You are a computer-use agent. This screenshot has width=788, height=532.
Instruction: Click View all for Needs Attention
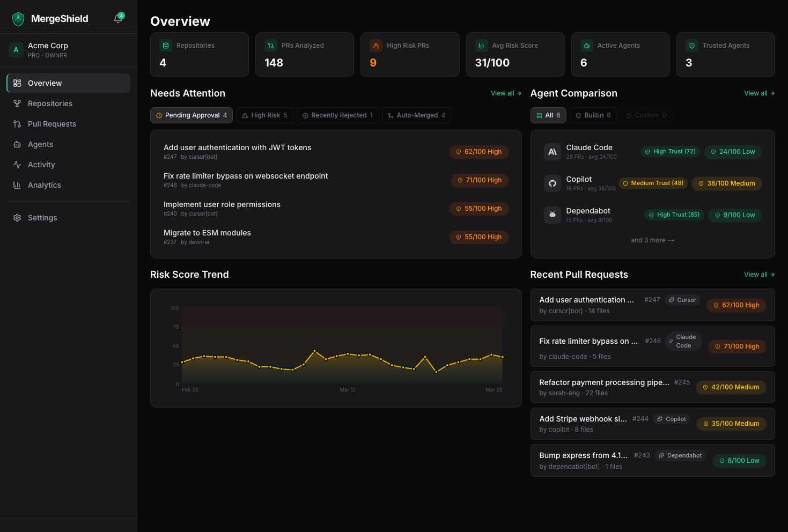[x=506, y=93]
